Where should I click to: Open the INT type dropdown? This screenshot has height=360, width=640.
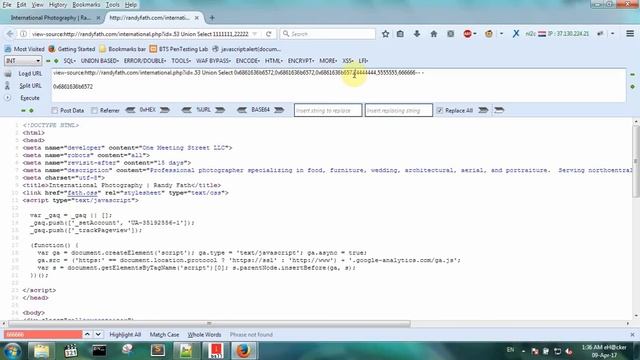(23, 61)
